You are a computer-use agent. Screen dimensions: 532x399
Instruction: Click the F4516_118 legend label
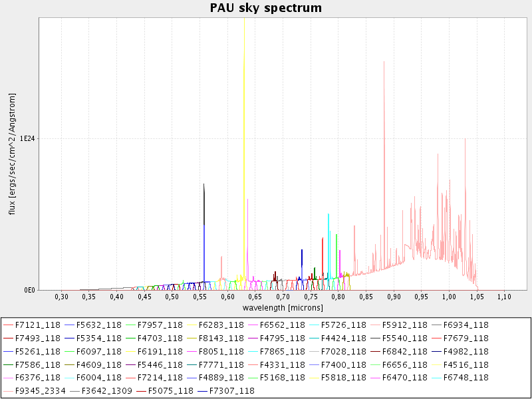[465, 364]
